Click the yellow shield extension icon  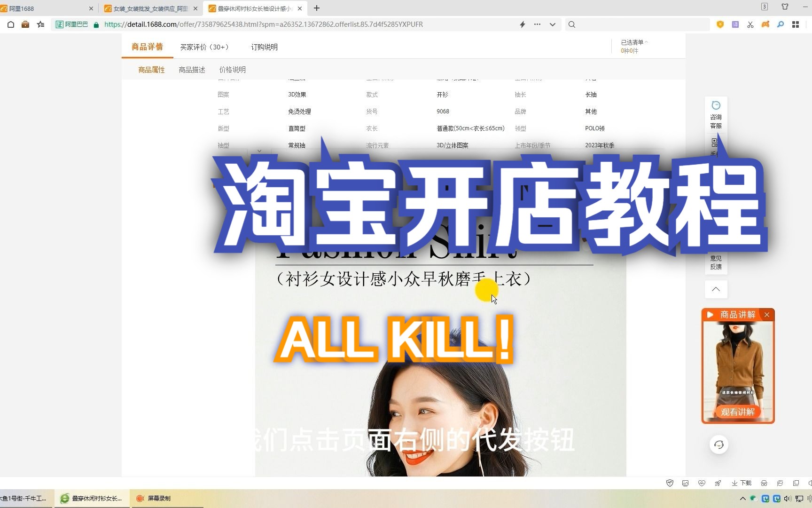point(720,24)
